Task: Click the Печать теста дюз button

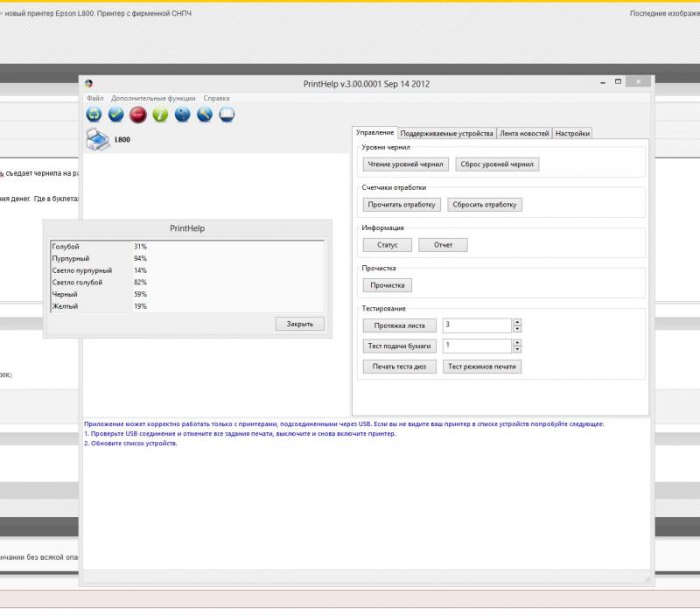Action: click(400, 367)
